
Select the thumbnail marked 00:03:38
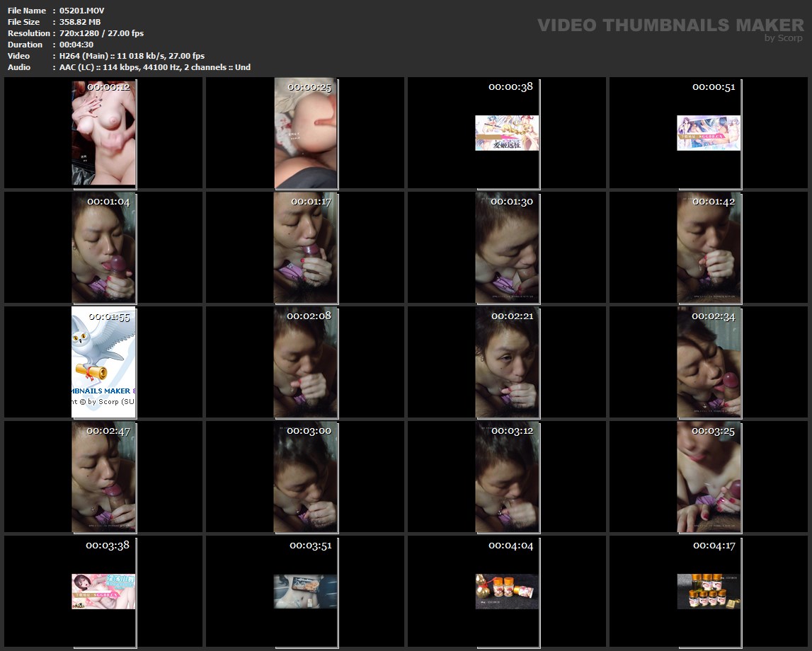(103, 591)
